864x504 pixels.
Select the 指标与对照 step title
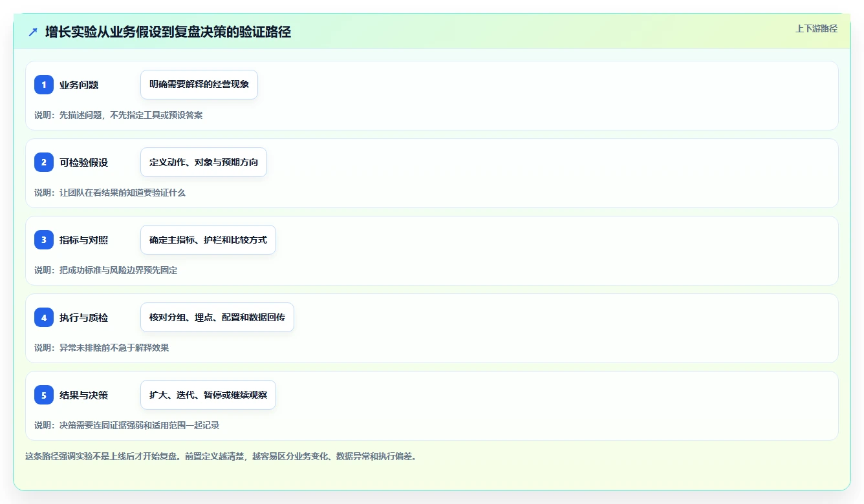click(83, 240)
